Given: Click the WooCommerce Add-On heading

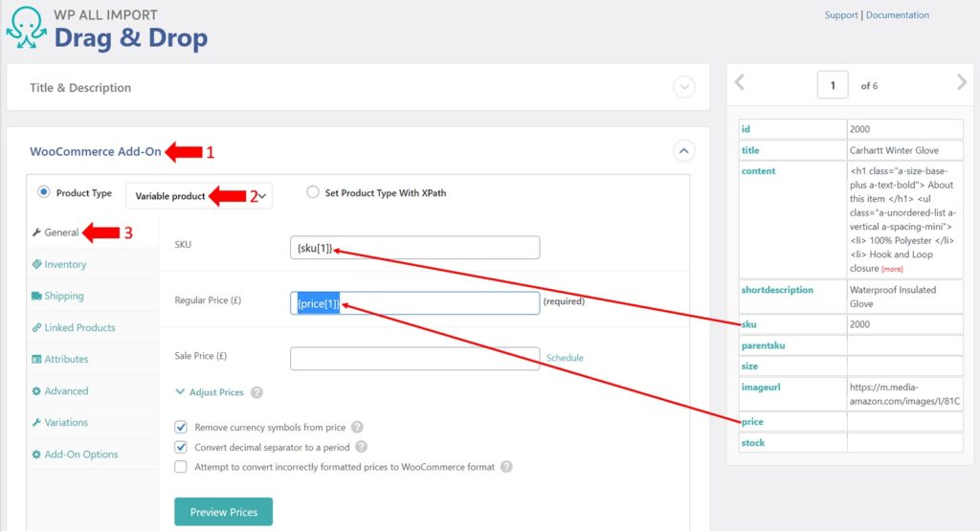Looking at the screenshot, I should pyautogui.click(x=96, y=151).
